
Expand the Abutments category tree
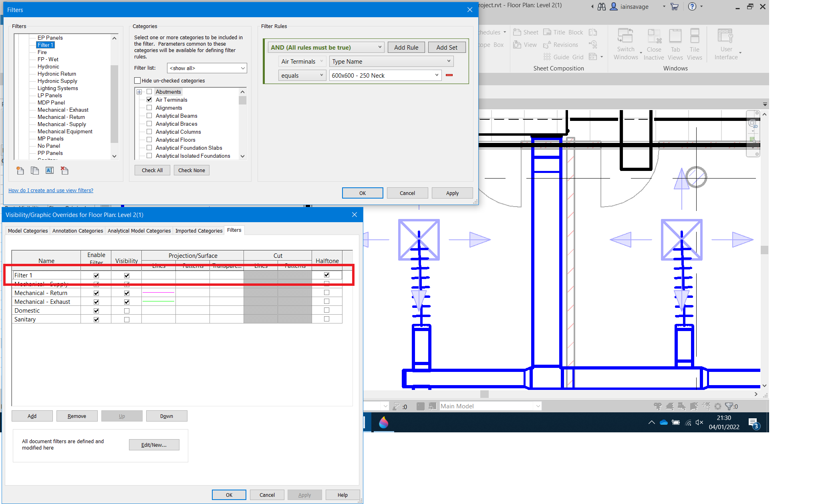(139, 91)
